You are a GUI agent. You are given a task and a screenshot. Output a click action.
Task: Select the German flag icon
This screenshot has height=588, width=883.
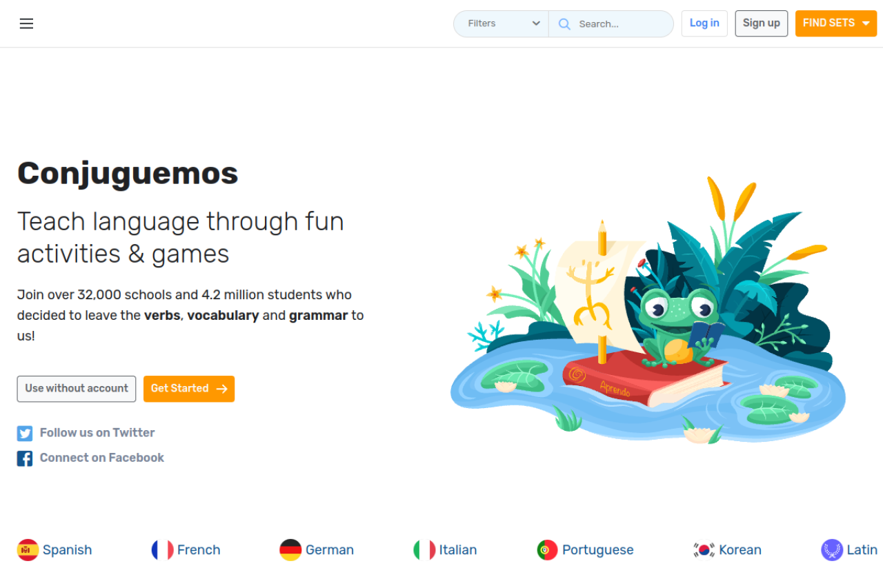point(290,550)
